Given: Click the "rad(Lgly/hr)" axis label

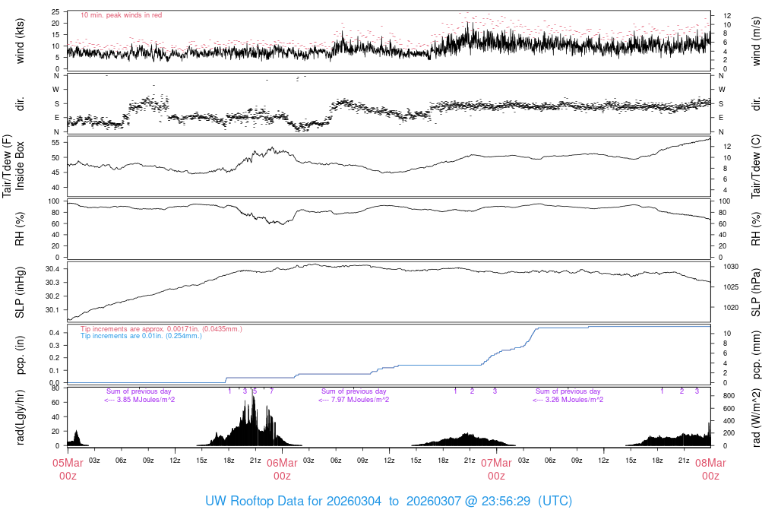Looking at the screenshot, I should click(x=20, y=417).
